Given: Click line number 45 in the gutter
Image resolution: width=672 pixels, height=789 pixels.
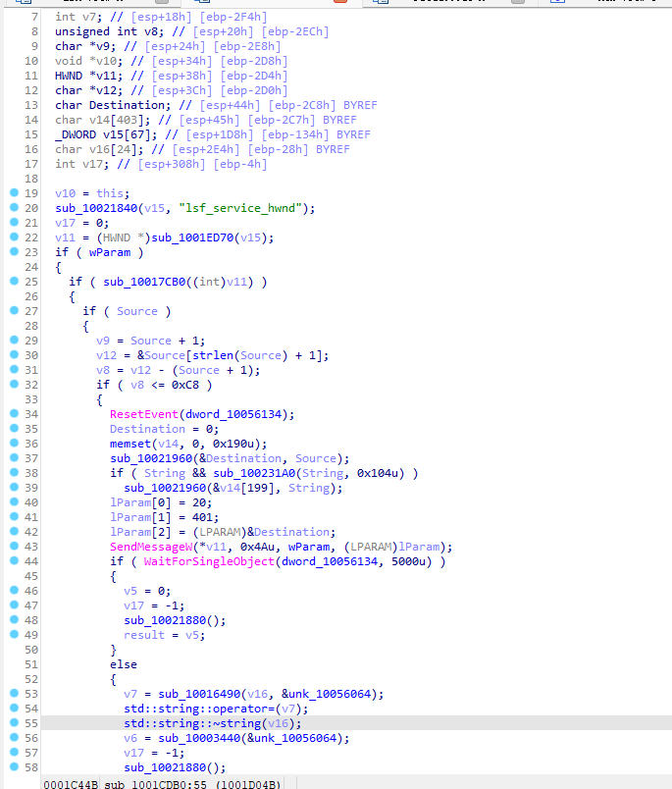Looking at the screenshot, I should click(x=31, y=576).
